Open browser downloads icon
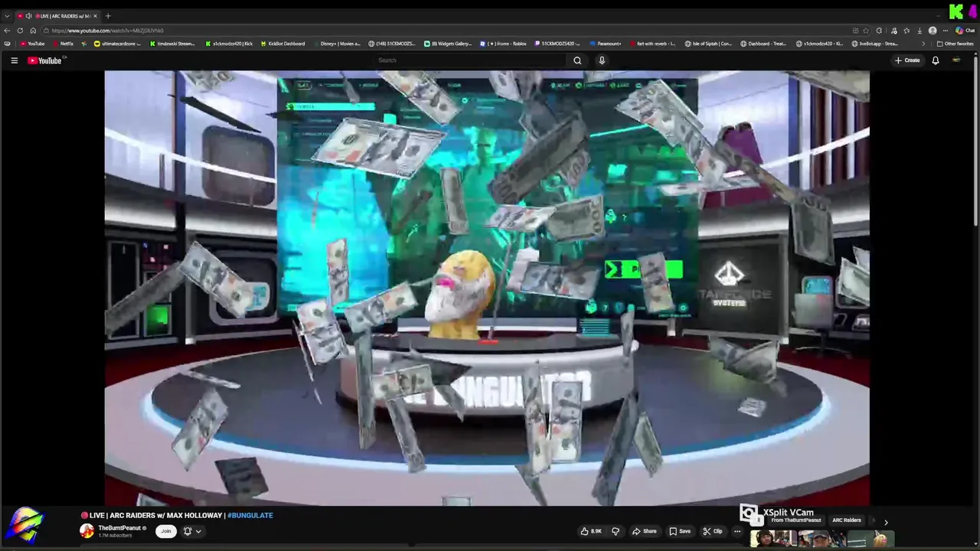 coord(920,31)
